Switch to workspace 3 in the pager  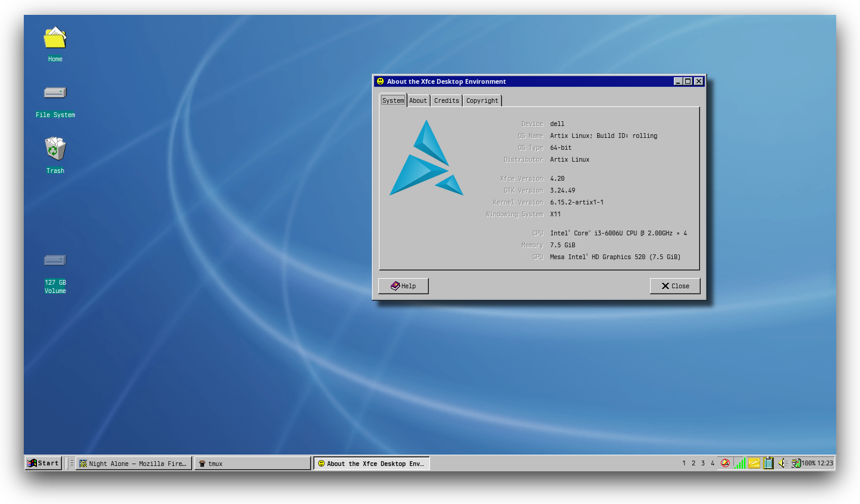coord(703,462)
